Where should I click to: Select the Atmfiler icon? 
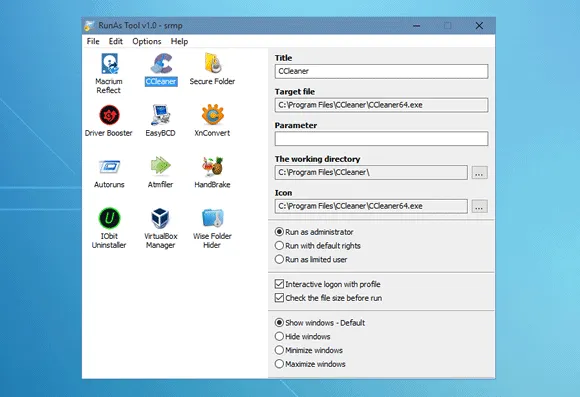coord(161,166)
